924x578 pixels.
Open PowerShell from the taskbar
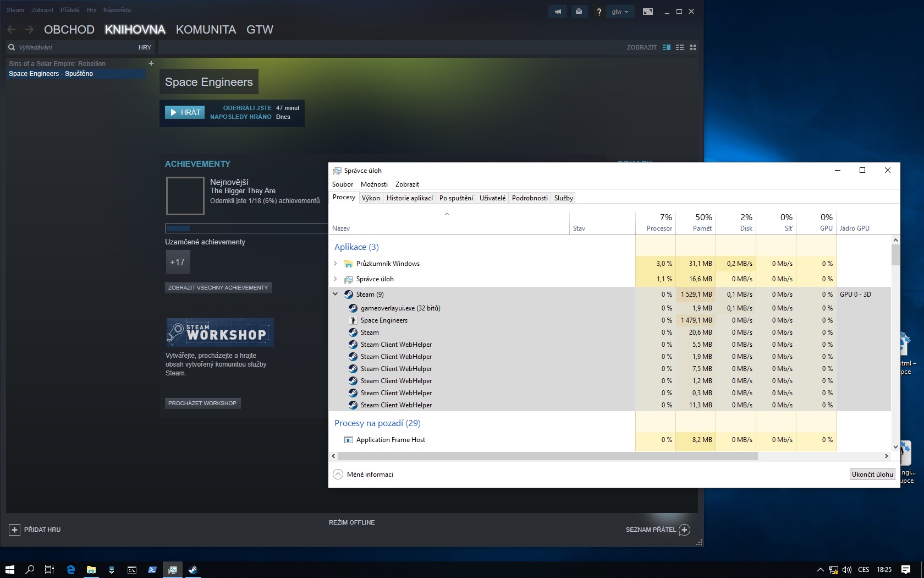(152, 570)
